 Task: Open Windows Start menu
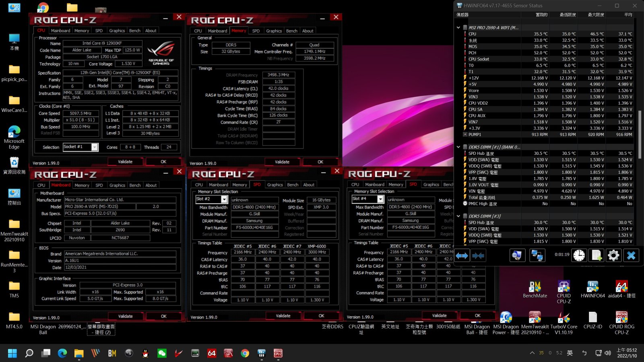[x=12, y=353]
